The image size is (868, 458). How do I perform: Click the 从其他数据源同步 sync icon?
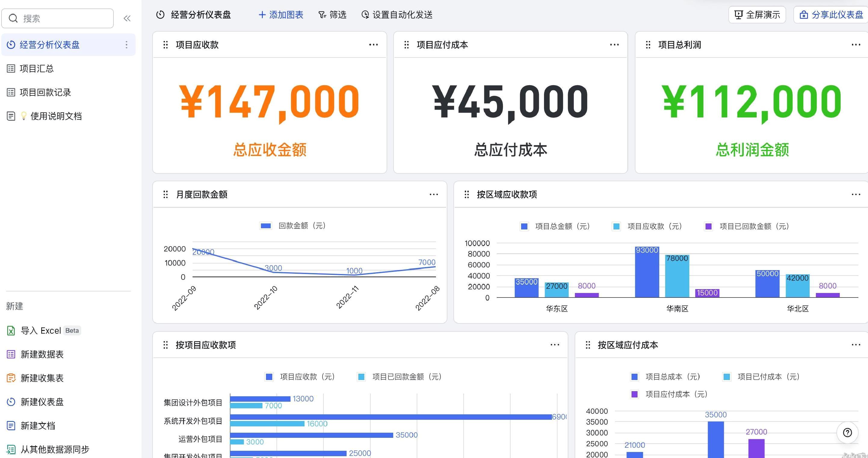(11, 449)
